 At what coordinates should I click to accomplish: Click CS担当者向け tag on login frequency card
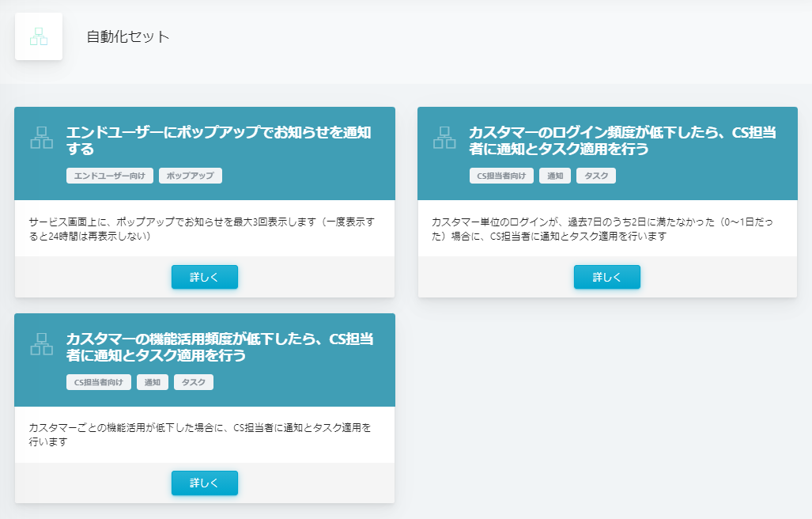501,176
